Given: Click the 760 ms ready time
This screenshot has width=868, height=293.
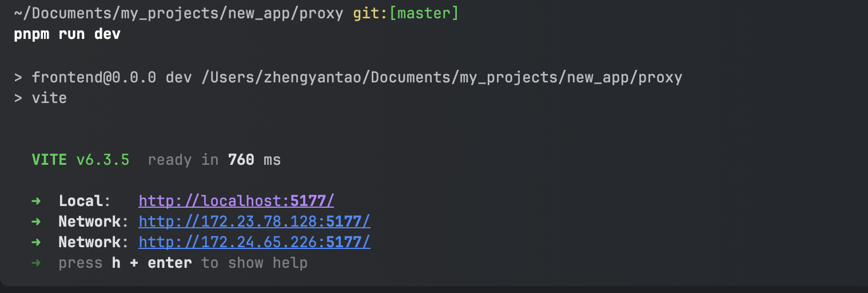Looking at the screenshot, I should click(254, 160).
